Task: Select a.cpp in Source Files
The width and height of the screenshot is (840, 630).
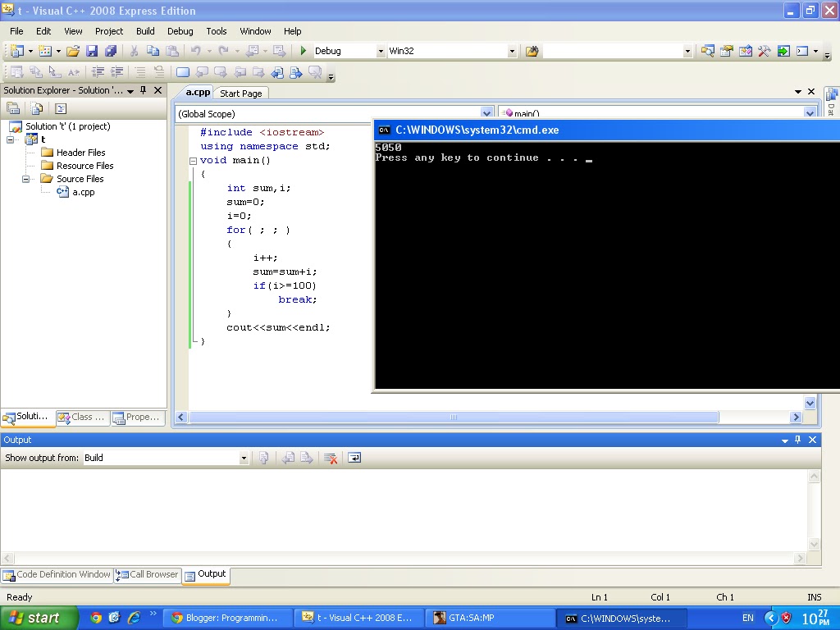Action: click(x=83, y=191)
